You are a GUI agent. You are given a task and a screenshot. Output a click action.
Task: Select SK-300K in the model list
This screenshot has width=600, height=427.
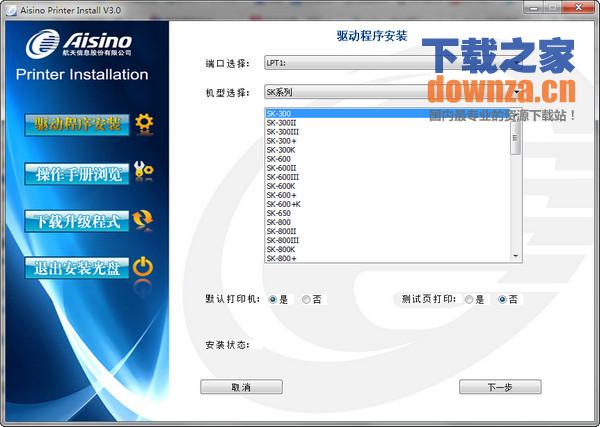pos(388,150)
